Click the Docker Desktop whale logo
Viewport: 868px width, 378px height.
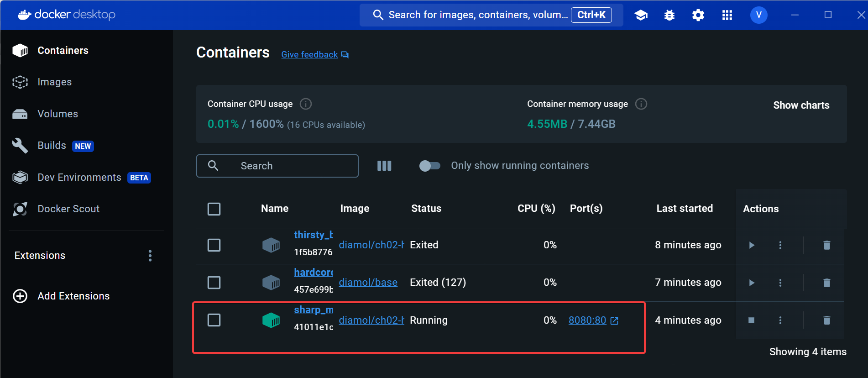click(25, 15)
